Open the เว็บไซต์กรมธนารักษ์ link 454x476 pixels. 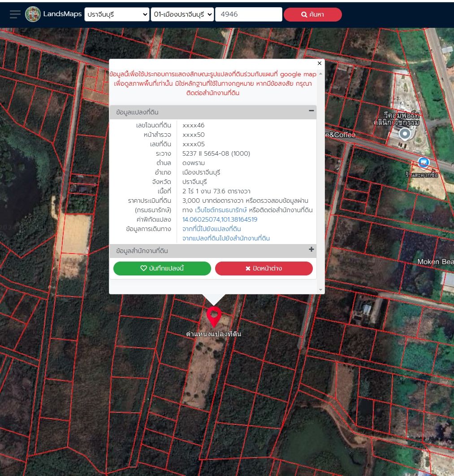[x=221, y=210]
